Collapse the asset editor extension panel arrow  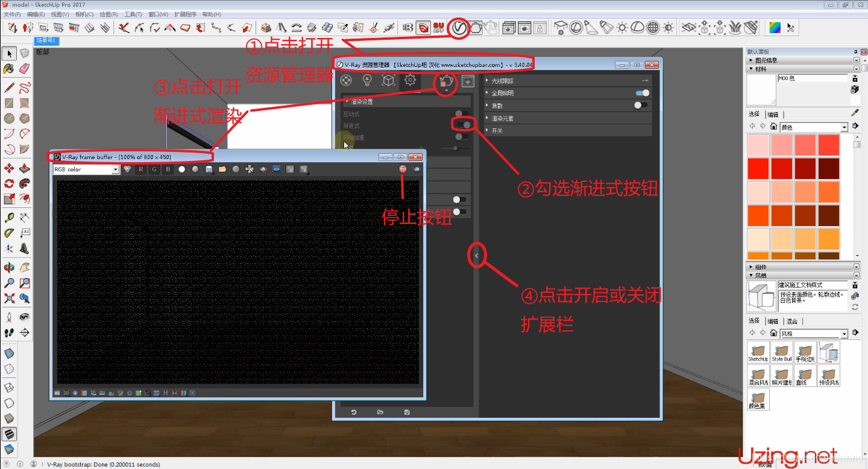coord(476,256)
